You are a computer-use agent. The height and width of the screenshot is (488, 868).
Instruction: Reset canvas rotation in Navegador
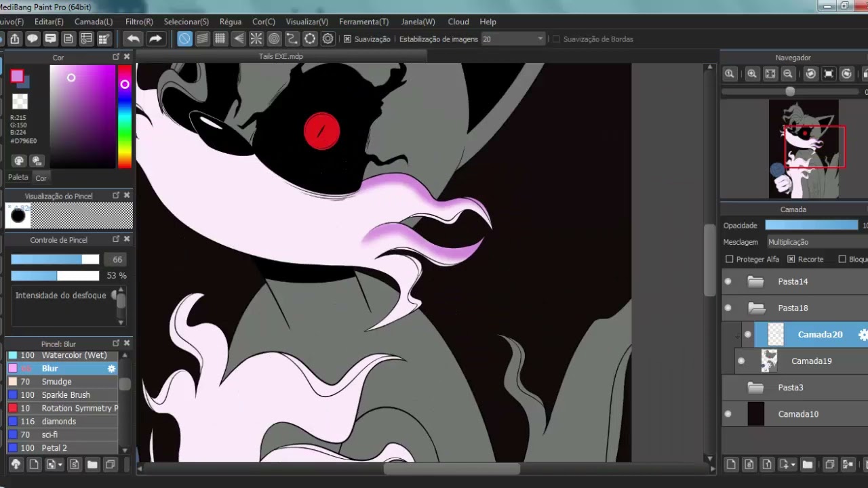829,74
